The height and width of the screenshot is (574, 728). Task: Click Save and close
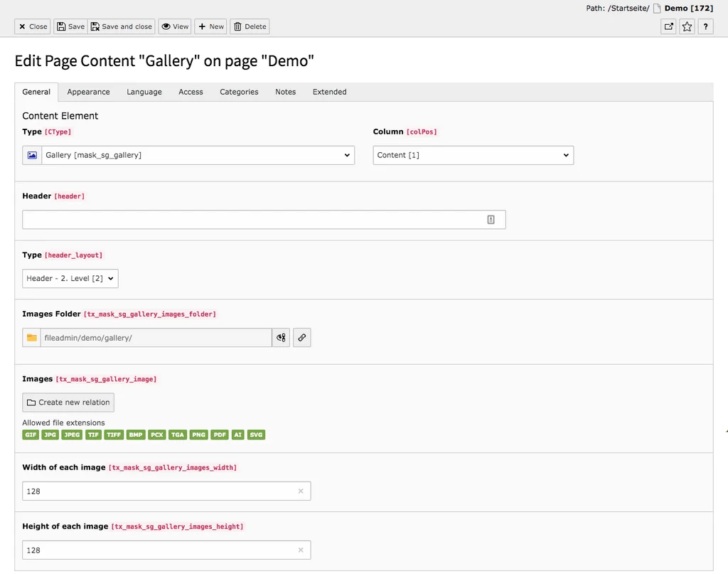(x=121, y=26)
